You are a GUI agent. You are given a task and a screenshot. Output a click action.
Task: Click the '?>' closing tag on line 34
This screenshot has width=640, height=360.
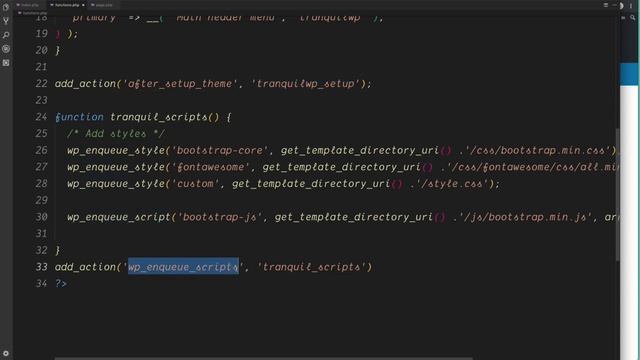coord(61,284)
